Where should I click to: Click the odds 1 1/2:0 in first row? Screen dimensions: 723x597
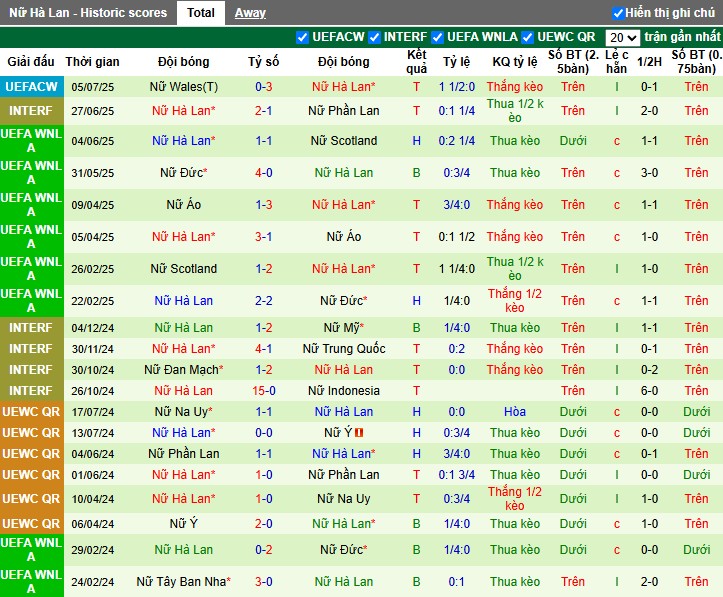pyautogui.click(x=456, y=87)
